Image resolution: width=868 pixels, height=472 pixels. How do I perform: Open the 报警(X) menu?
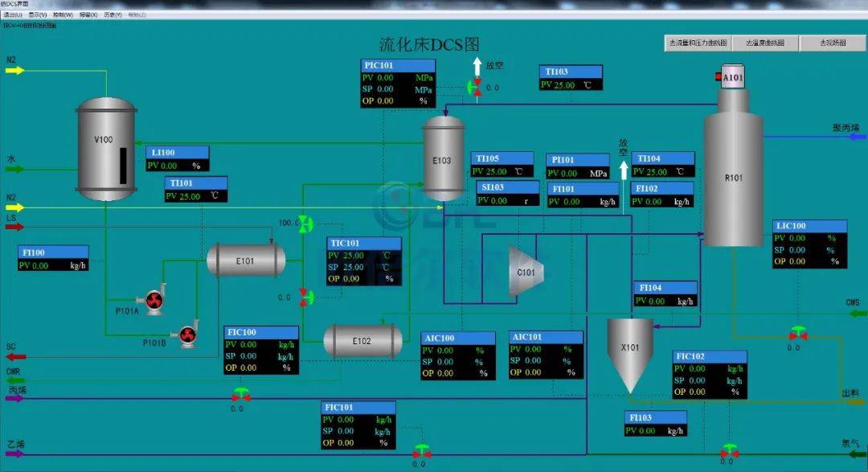(87, 14)
